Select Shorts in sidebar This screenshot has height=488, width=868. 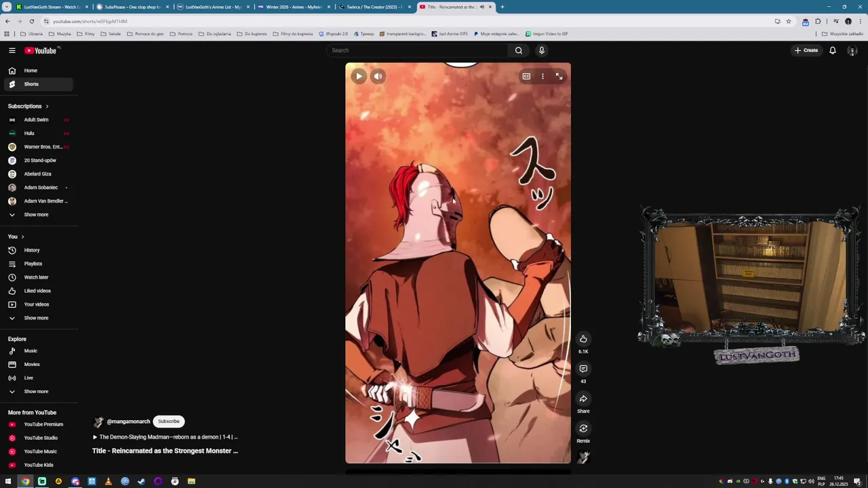coord(39,84)
